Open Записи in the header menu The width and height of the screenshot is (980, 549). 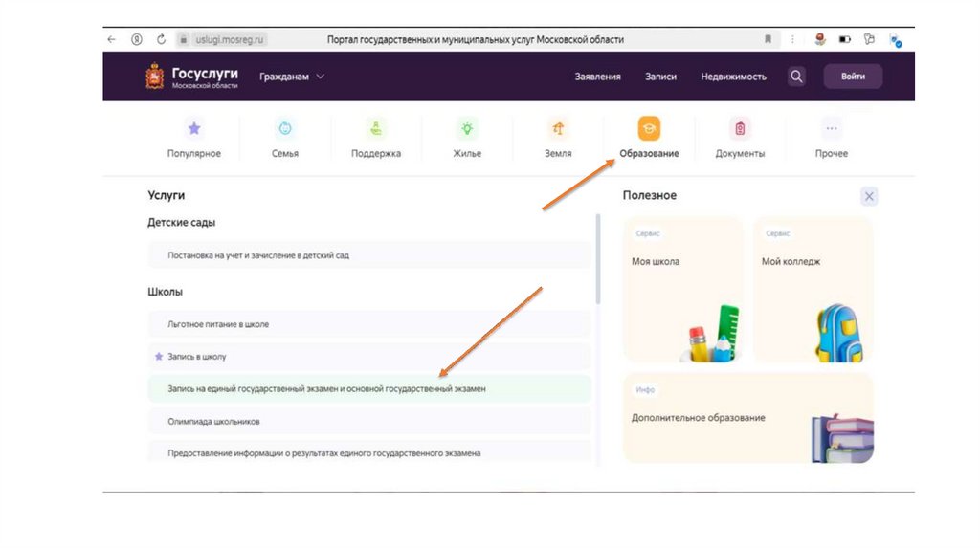[660, 77]
